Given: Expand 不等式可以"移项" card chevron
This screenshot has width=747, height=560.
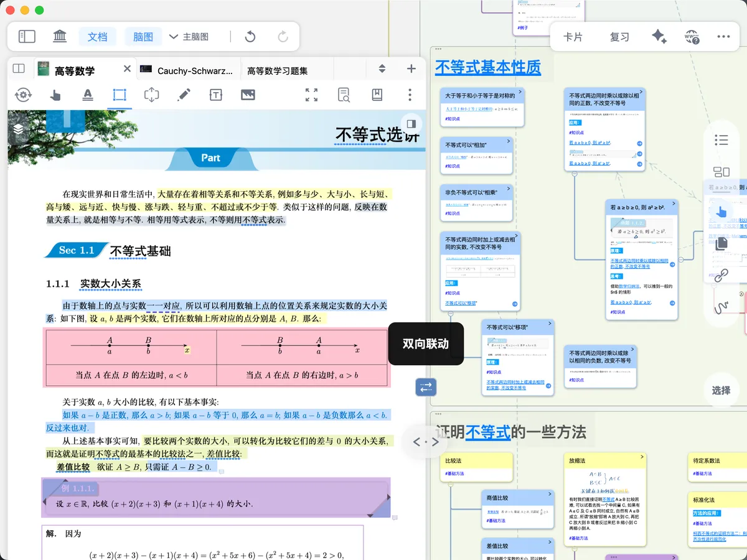Looking at the screenshot, I should [550, 323].
